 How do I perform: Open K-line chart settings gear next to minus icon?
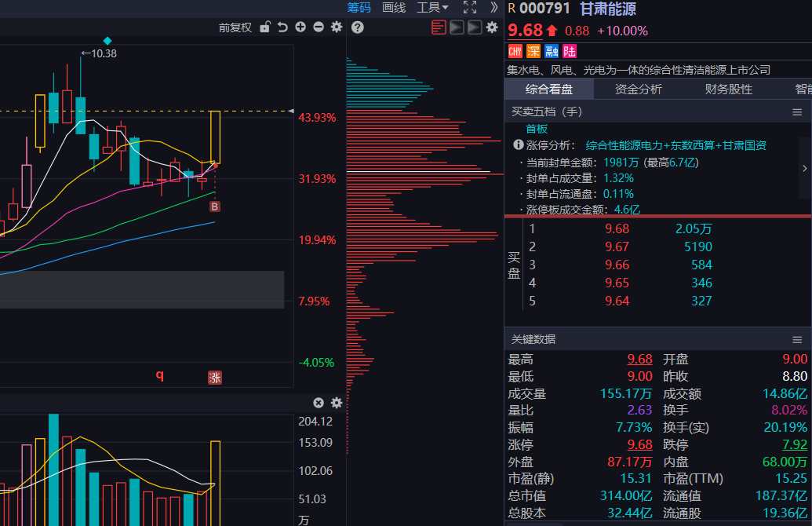[x=337, y=27]
